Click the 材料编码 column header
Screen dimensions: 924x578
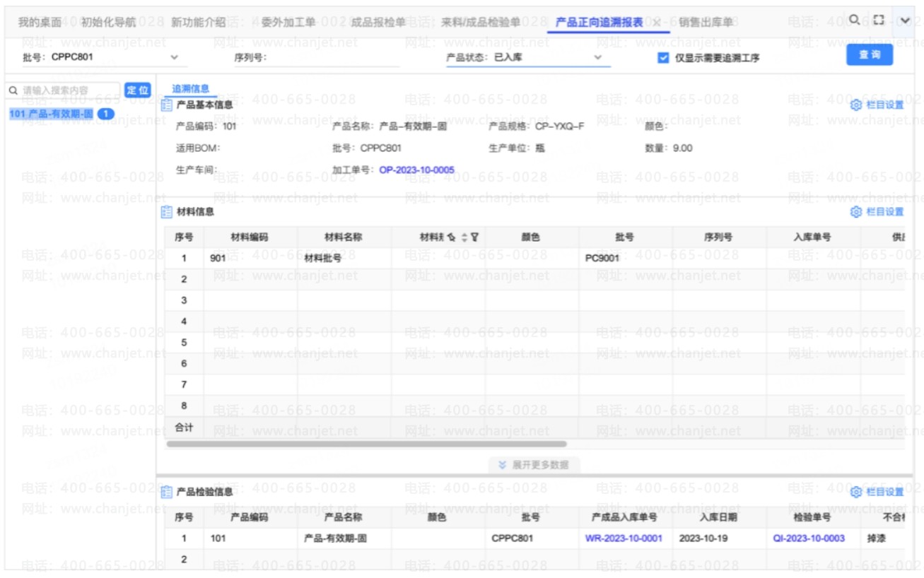[250, 237]
